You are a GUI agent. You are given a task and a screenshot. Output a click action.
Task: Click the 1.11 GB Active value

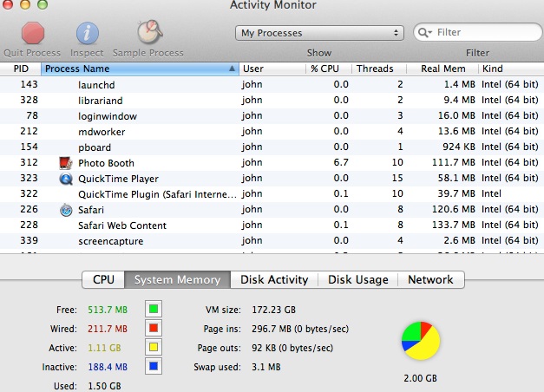(x=104, y=348)
